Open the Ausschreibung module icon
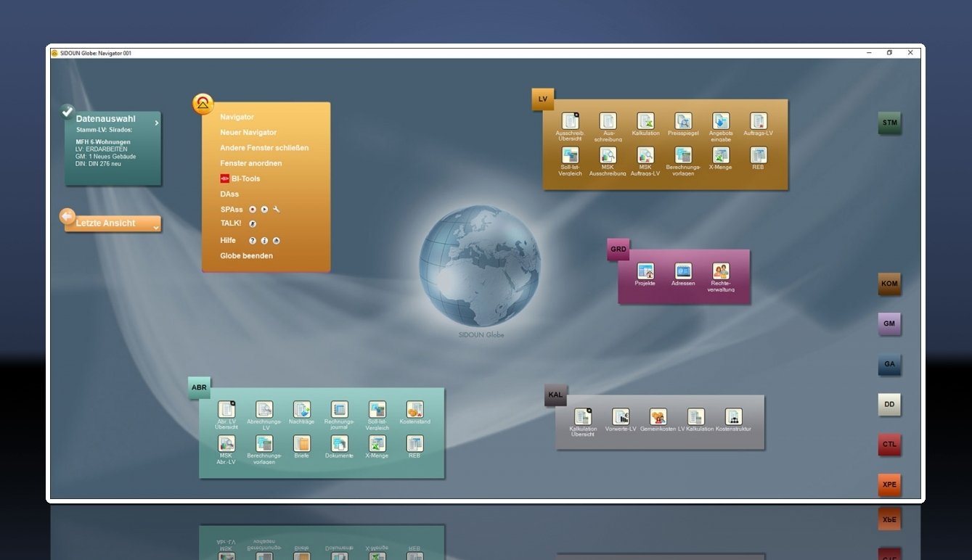This screenshot has width=972, height=560. (x=608, y=121)
